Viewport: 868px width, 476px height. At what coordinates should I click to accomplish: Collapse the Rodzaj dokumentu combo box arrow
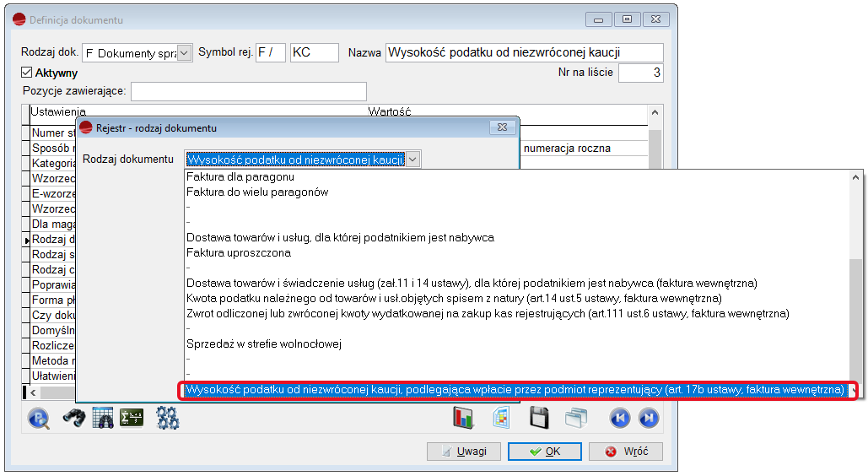[413, 160]
